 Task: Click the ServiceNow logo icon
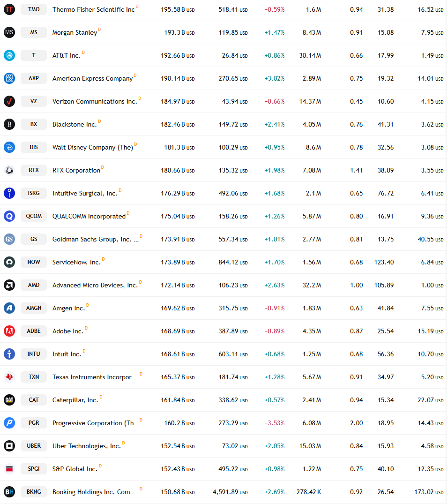(9, 262)
